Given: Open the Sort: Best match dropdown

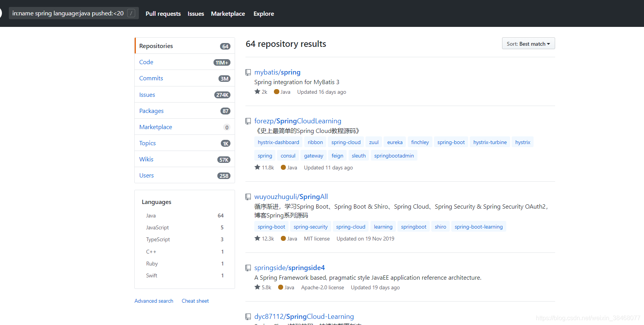Looking at the screenshot, I should 528,43.
